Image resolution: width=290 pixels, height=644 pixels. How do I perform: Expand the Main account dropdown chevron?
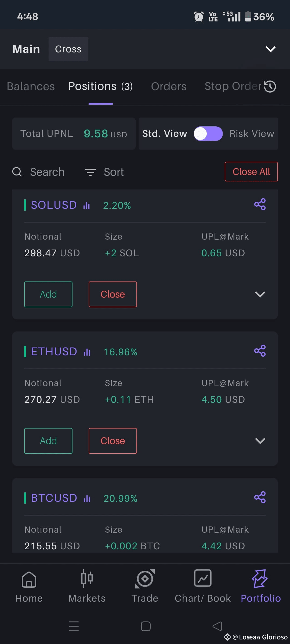(x=271, y=49)
